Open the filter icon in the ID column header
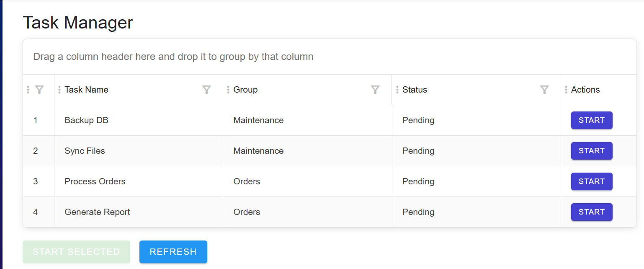Image resolution: width=644 pixels, height=269 pixels. click(x=39, y=90)
